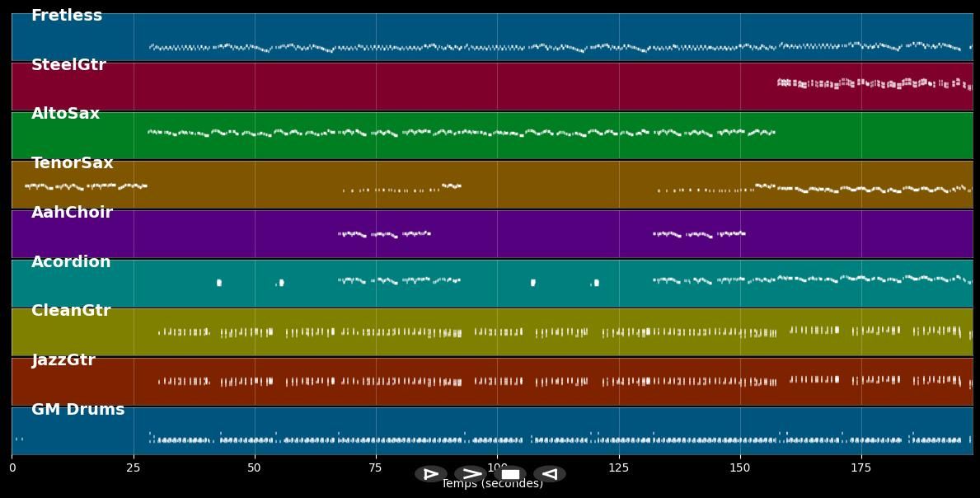Screen dimensions: 980x498
Task: Select the Acordion track name
Action: 71,262
